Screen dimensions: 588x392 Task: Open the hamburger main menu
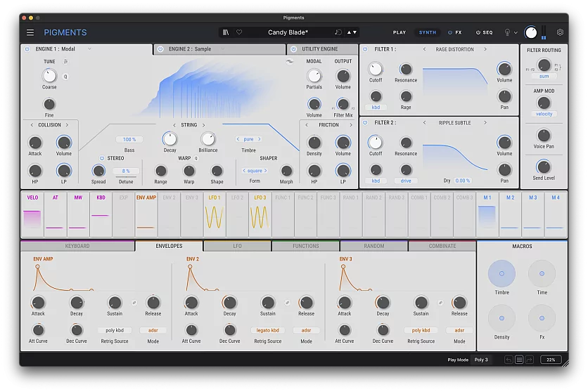coord(30,32)
